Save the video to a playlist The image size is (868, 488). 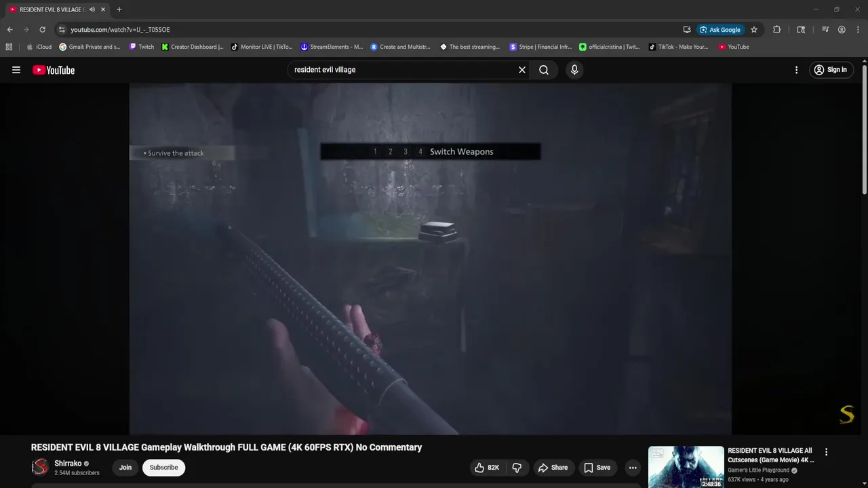(x=597, y=468)
